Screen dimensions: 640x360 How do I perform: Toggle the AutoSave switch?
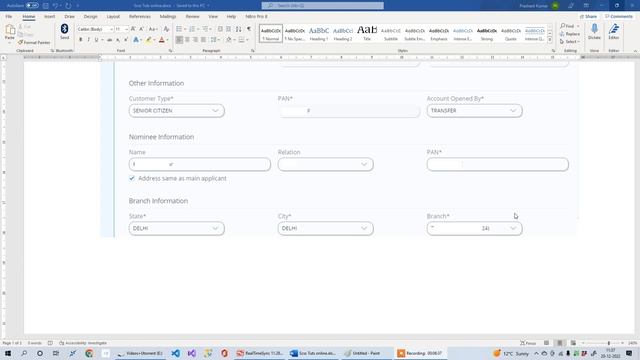[32, 6]
